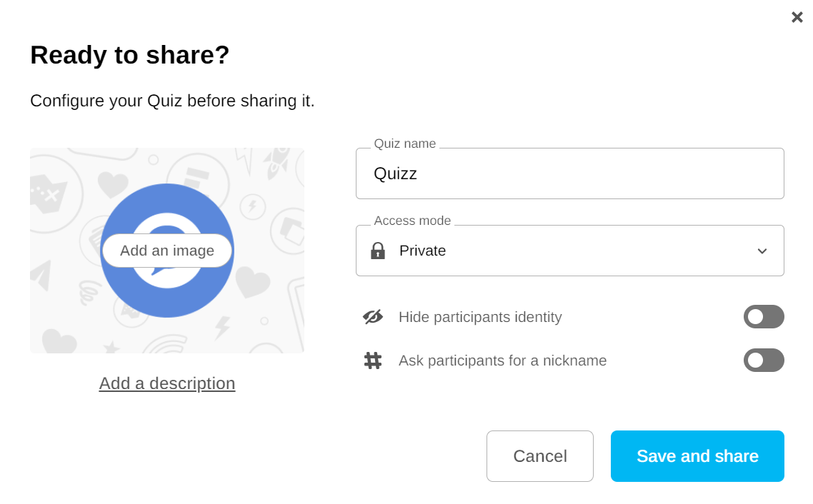Focus the Quiz name text field
813x504 pixels.
[569, 173]
